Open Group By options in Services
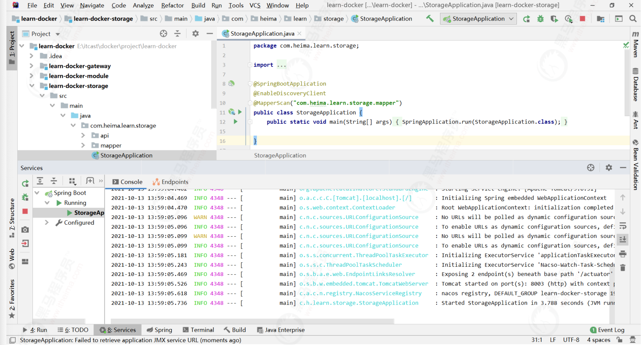Screen dimensions: 644x345 click(x=72, y=181)
